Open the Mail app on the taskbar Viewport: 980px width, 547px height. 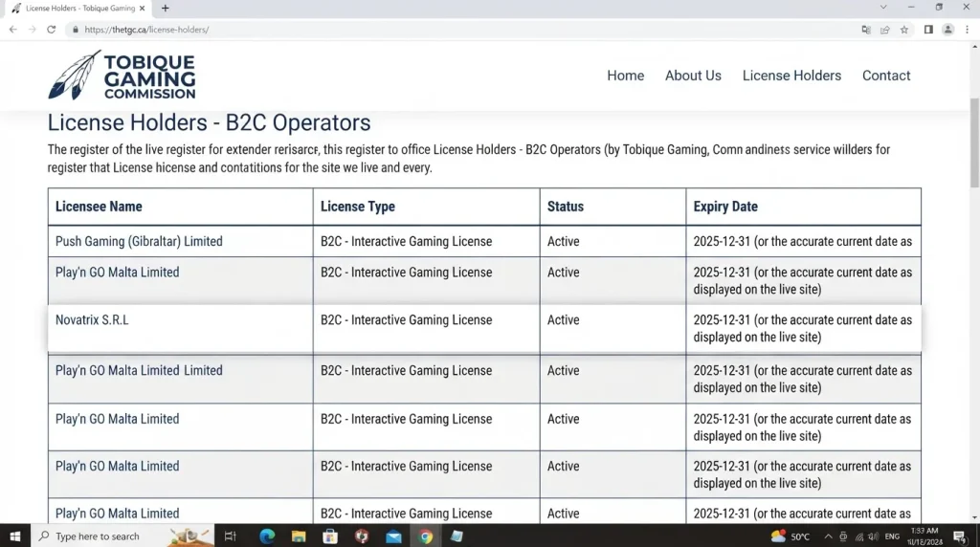click(393, 536)
